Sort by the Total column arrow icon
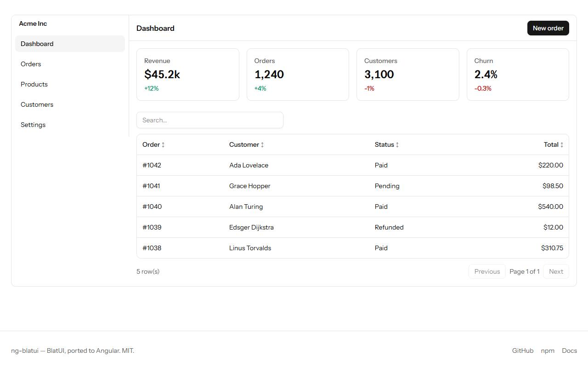 (x=561, y=145)
